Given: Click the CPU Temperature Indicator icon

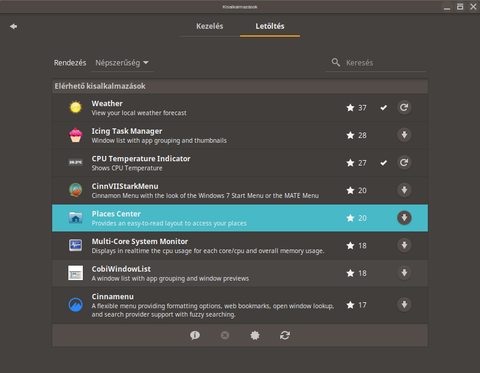Looking at the screenshot, I should (x=76, y=162).
